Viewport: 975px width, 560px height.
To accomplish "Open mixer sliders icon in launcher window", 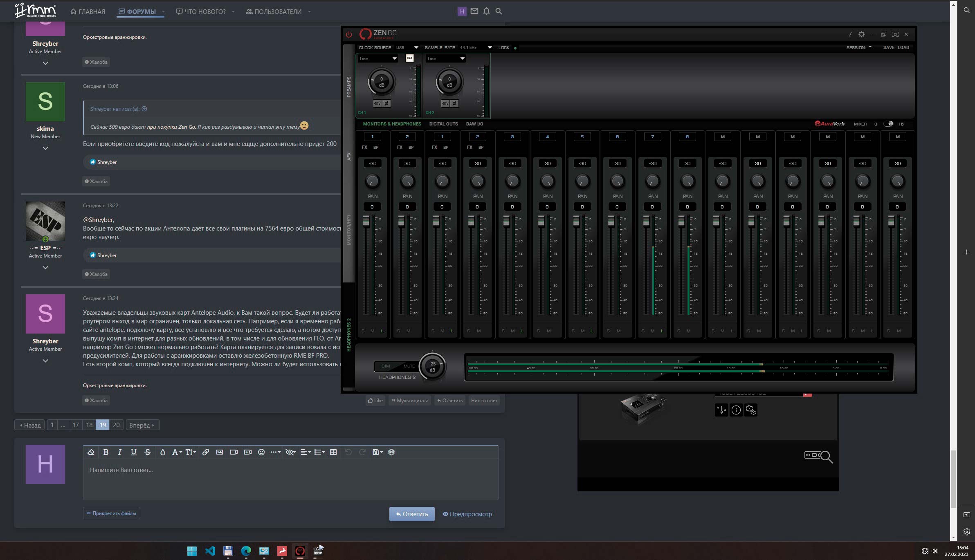I will (721, 410).
